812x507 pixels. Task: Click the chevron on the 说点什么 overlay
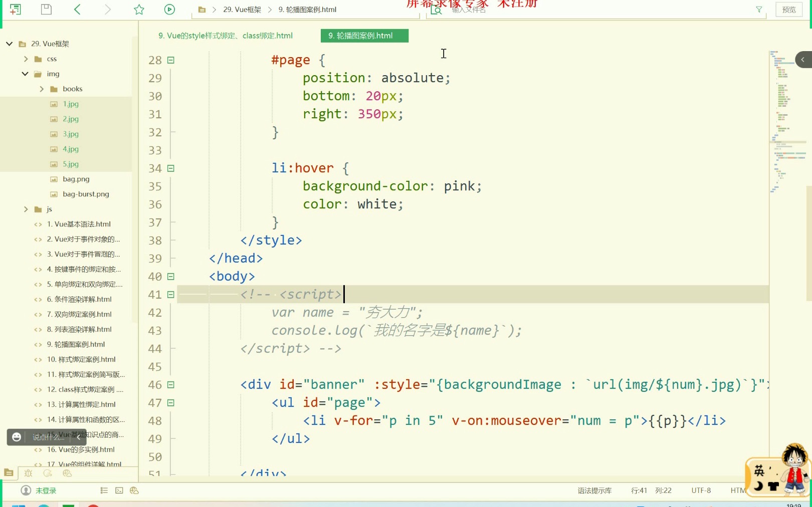tap(79, 437)
